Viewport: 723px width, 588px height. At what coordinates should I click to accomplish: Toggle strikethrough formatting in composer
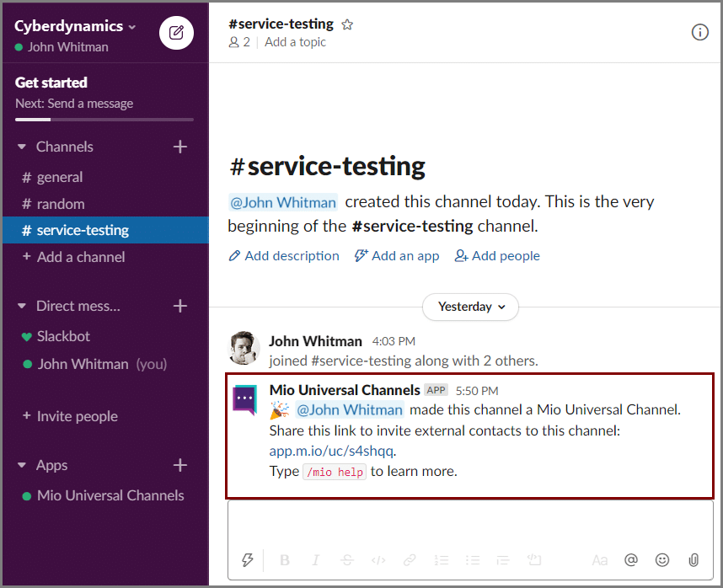click(347, 560)
